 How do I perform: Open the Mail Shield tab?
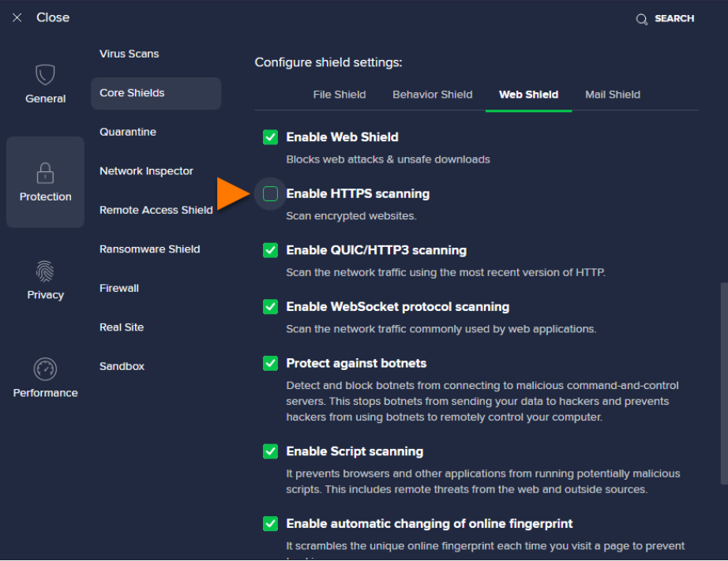click(x=613, y=95)
